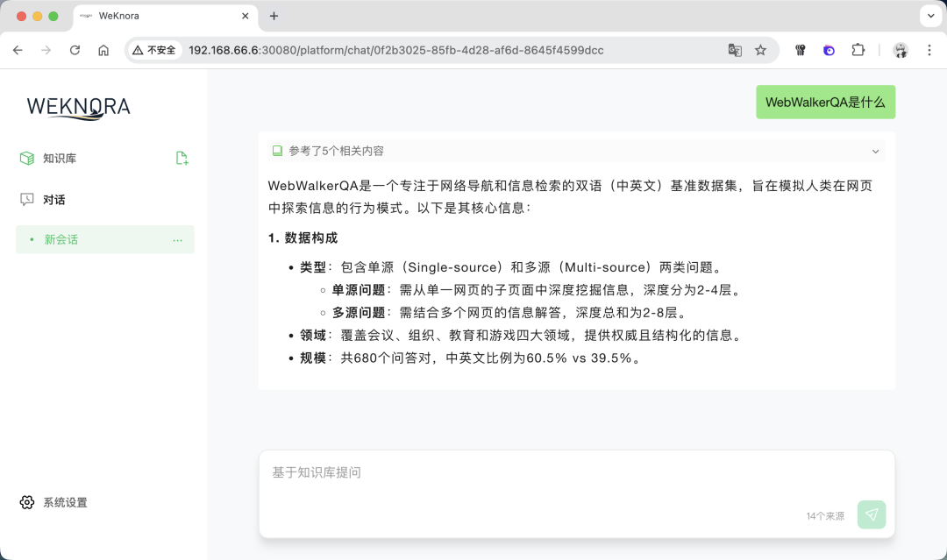The image size is (947, 560).
Task: Open the browser profile avatar
Action: pyautogui.click(x=901, y=50)
